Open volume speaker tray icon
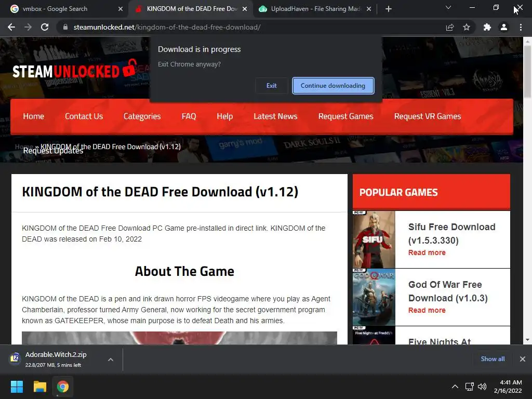Viewport: 532px width, 399px height. [482, 387]
